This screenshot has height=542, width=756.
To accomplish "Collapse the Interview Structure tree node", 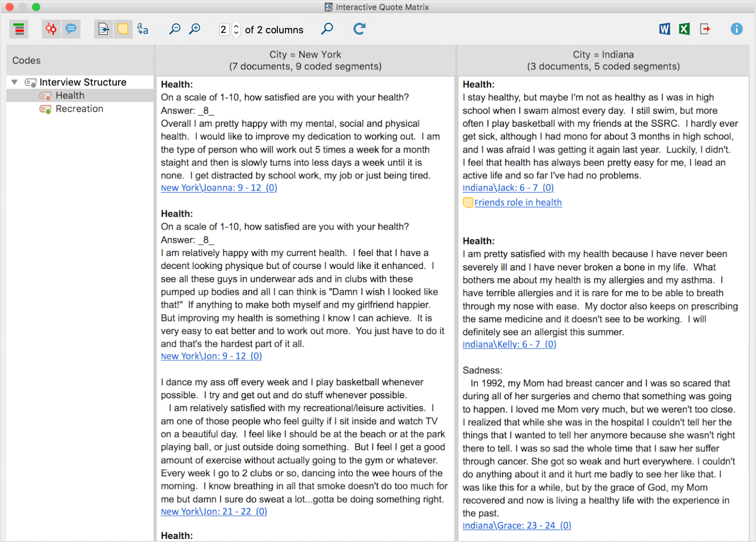I will pyautogui.click(x=15, y=82).
